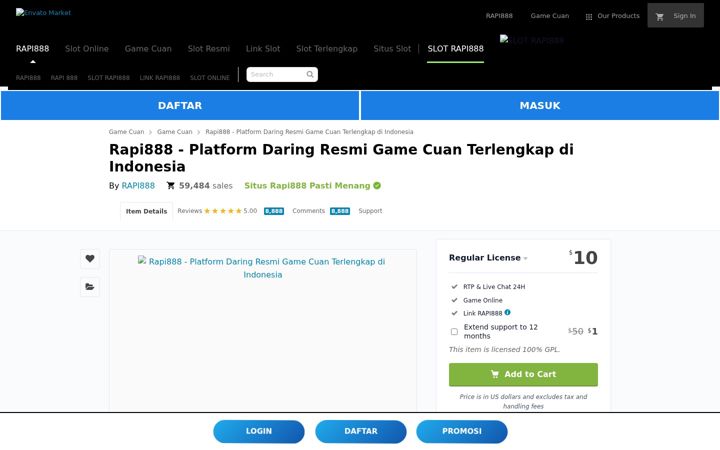Screen dimensions: 720x450
Task: Select the Item Details tab
Action: [146, 211]
